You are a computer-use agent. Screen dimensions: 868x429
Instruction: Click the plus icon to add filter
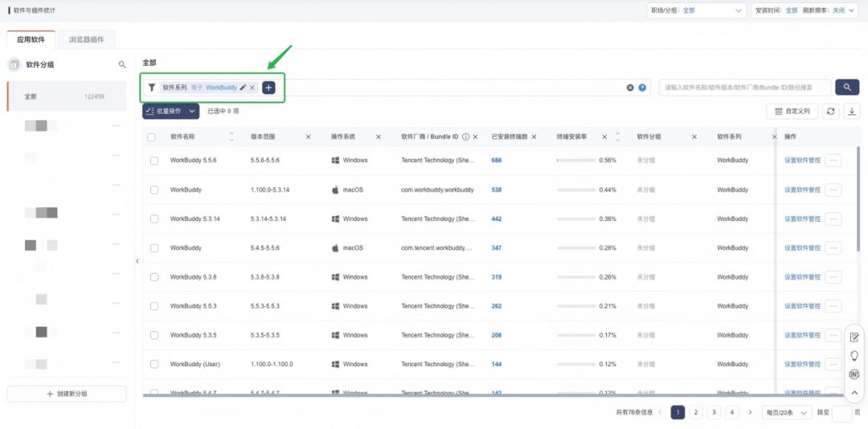(x=268, y=88)
